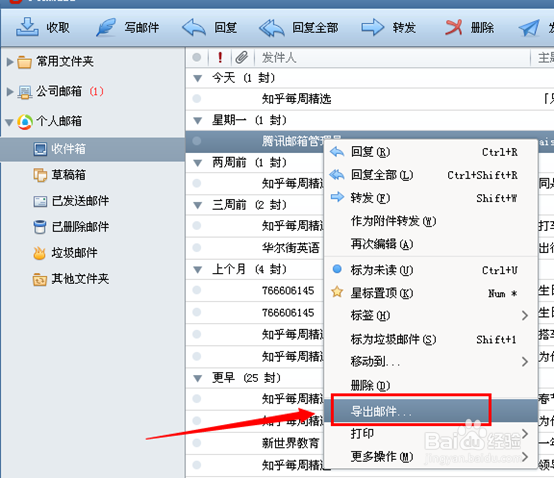The height and width of the screenshot is (478, 554).
Task: Click the blue dot beside 标为未读
Action: (337, 269)
